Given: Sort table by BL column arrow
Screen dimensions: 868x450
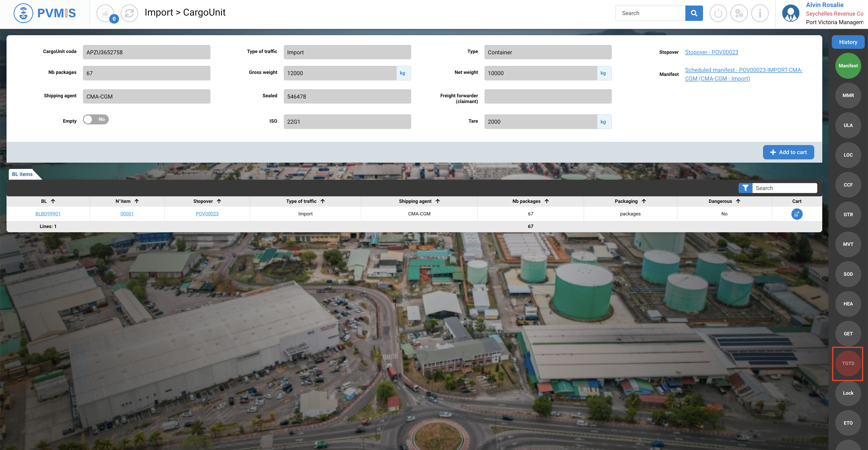Looking at the screenshot, I should click(x=53, y=201).
